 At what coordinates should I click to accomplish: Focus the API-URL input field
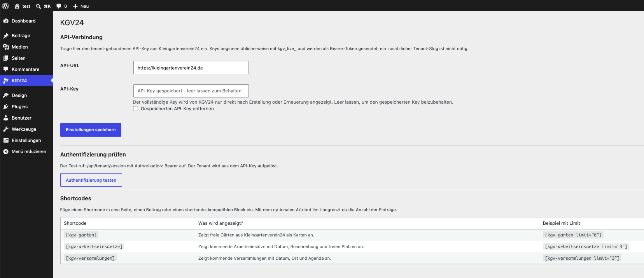click(191, 68)
